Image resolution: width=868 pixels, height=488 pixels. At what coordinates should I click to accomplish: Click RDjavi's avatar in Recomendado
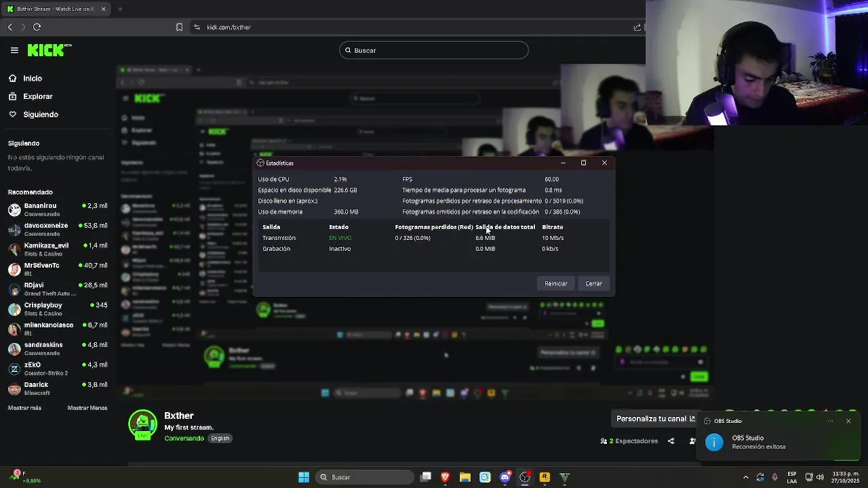[x=14, y=289]
